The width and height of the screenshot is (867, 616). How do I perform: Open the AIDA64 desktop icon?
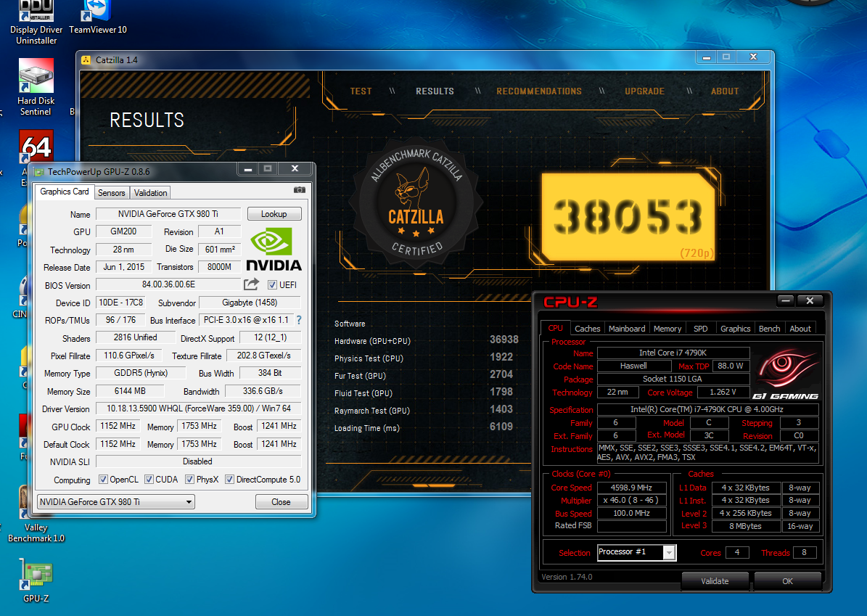click(x=36, y=147)
